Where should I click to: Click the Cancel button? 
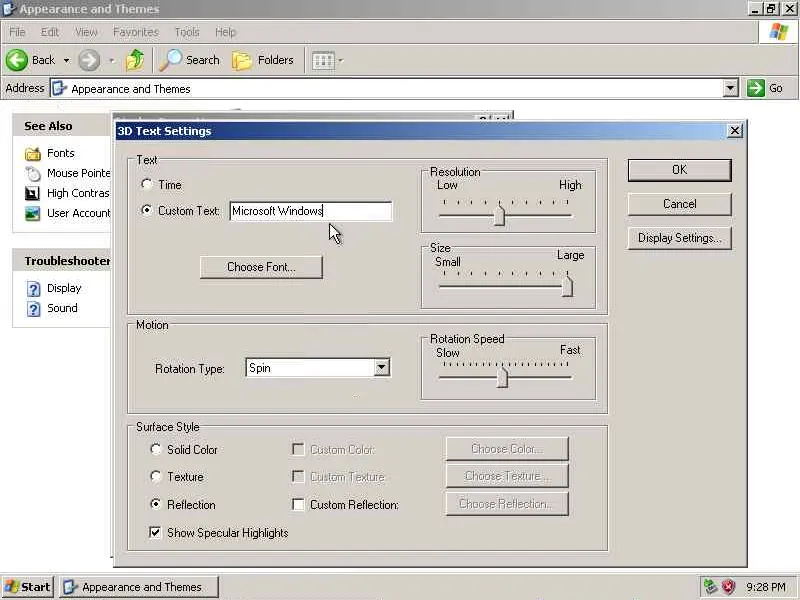coord(680,204)
